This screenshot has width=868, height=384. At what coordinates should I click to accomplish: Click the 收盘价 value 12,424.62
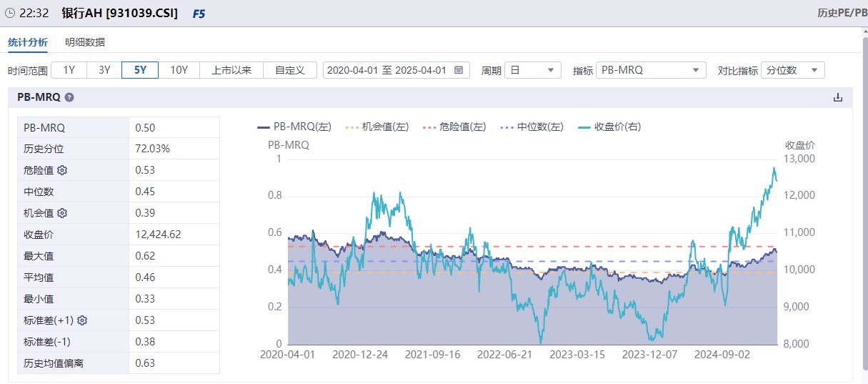(x=159, y=235)
